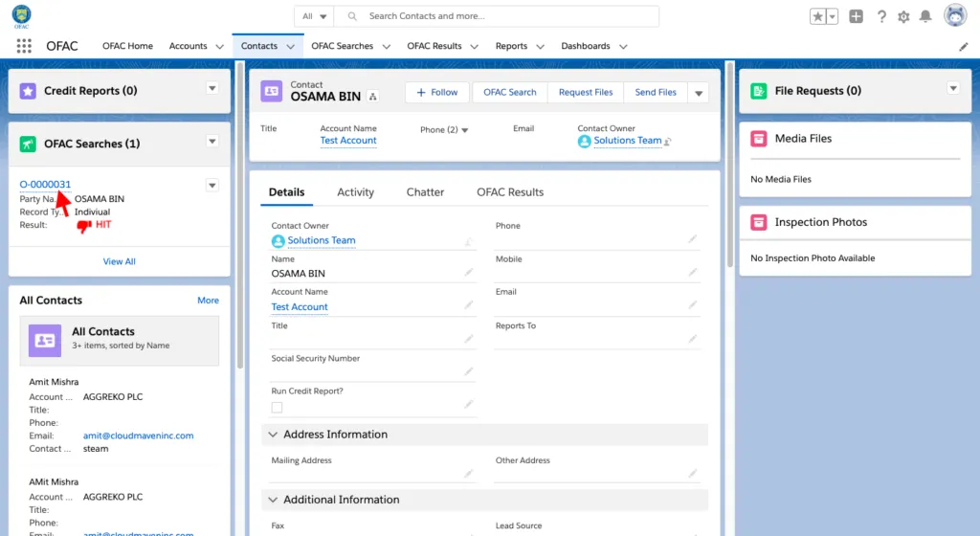Screen dimensions: 980x536
Task: View the contact hierarchy icon
Action: coord(373,97)
